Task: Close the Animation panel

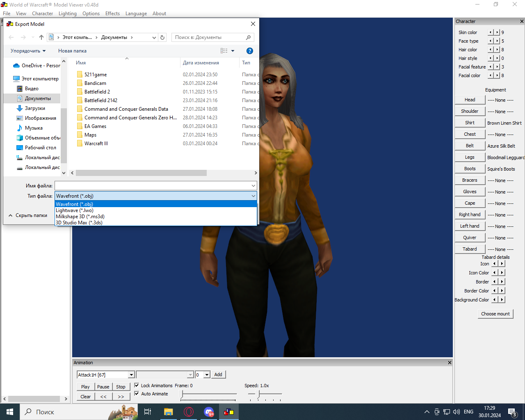Action: click(x=450, y=363)
